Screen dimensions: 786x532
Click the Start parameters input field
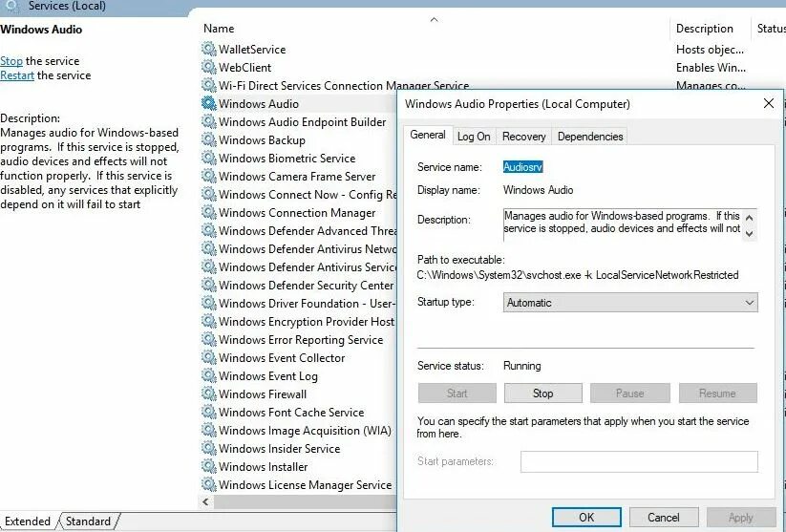(639, 461)
